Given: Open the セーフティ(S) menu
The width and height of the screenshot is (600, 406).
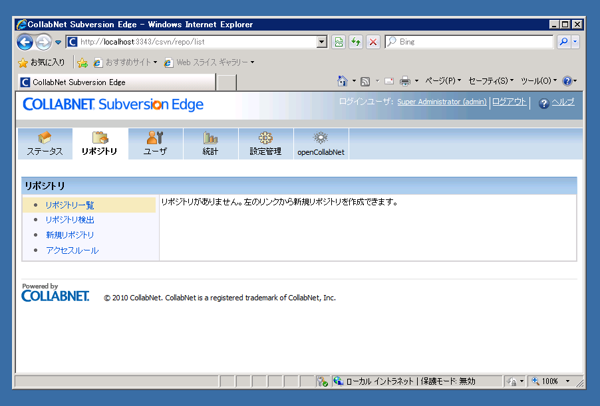Looking at the screenshot, I should click(x=491, y=81).
